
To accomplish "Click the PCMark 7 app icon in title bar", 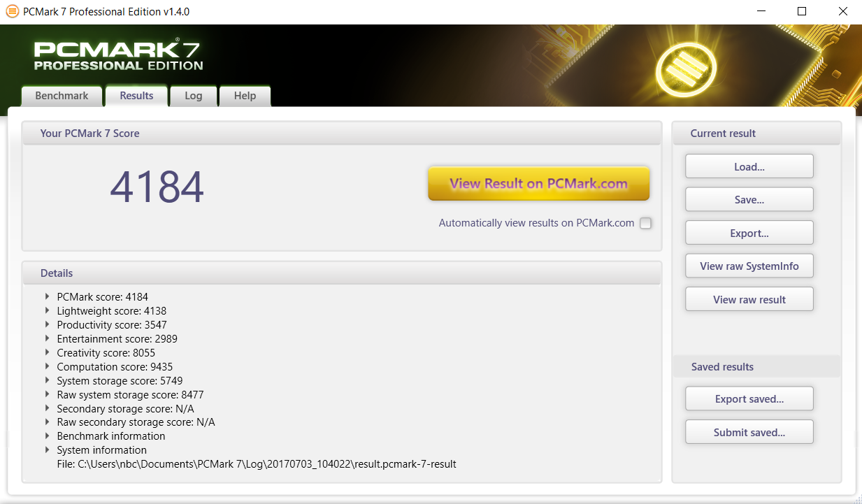I will click(x=12, y=11).
